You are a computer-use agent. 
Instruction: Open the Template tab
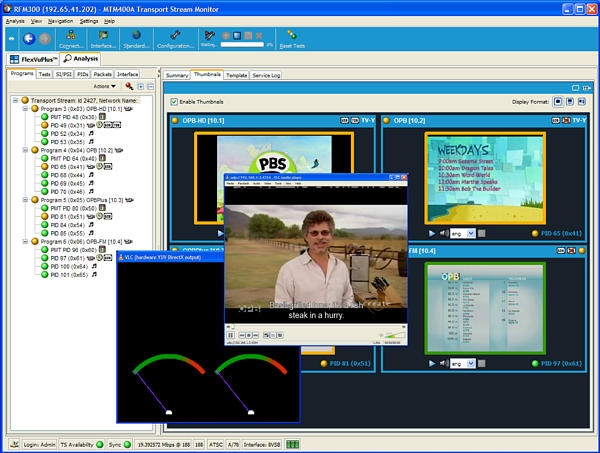point(236,75)
